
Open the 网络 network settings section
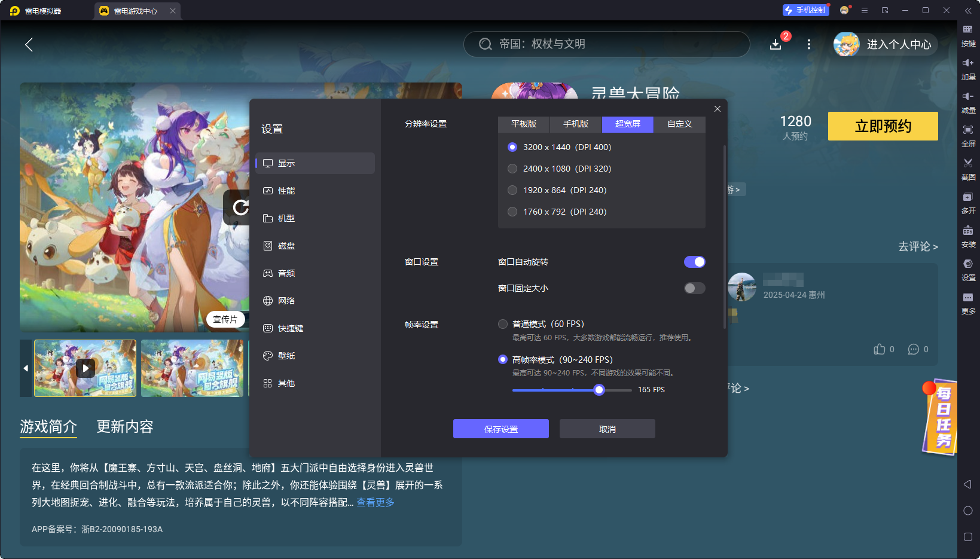pos(286,300)
